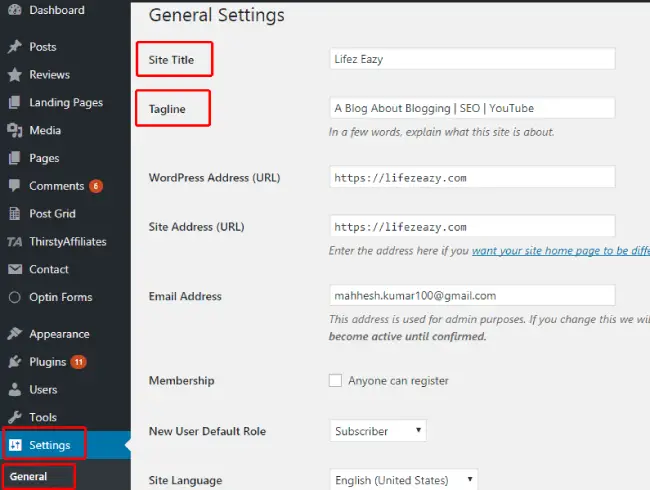Click the Comments speech bubble icon
The height and width of the screenshot is (490, 650).
[x=15, y=186]
